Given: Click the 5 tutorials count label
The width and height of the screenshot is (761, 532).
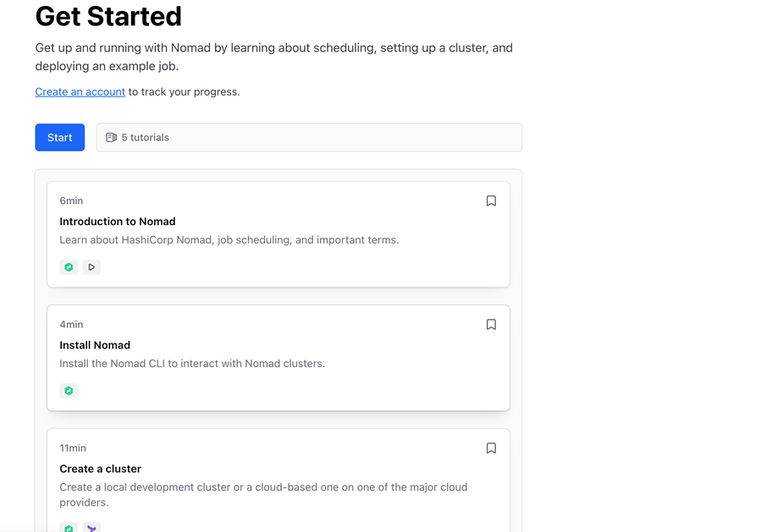Looking at the screenshot, I should click(145, 137).
